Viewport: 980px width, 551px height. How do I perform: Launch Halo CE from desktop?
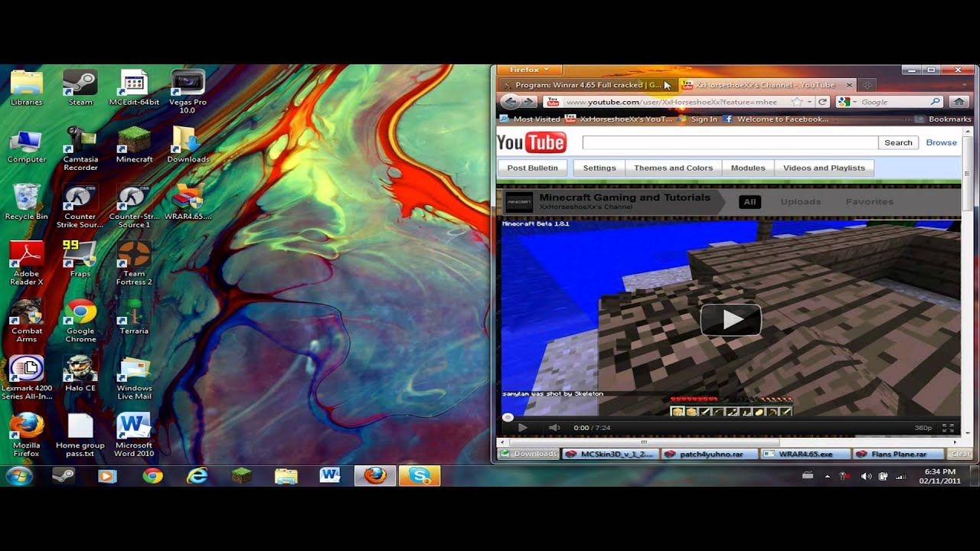80,373
